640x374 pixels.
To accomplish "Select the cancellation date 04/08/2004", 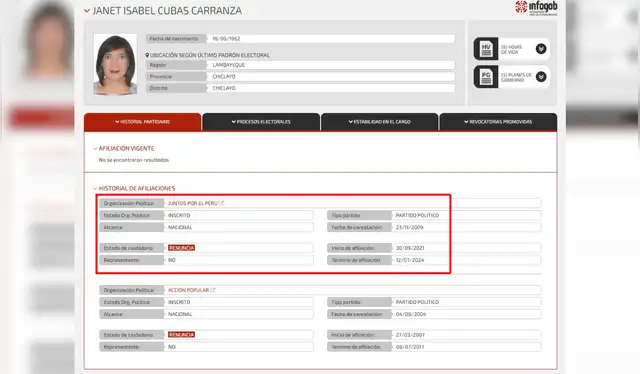I will coord(411,314).
